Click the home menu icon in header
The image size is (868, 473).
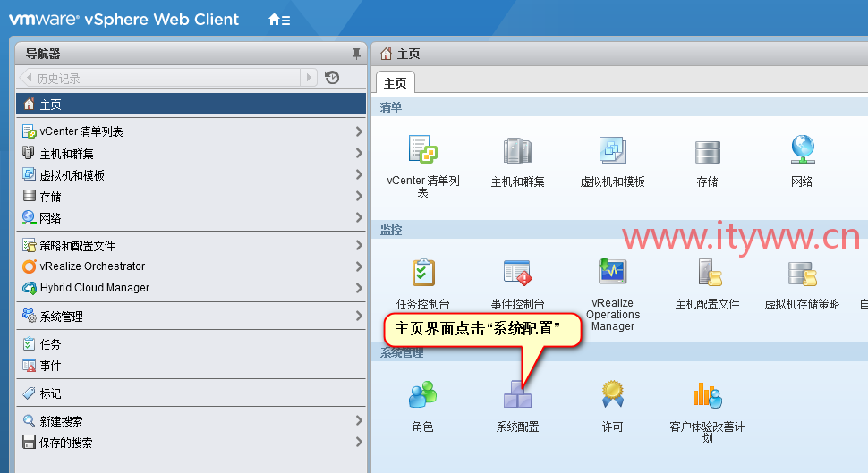279,20
